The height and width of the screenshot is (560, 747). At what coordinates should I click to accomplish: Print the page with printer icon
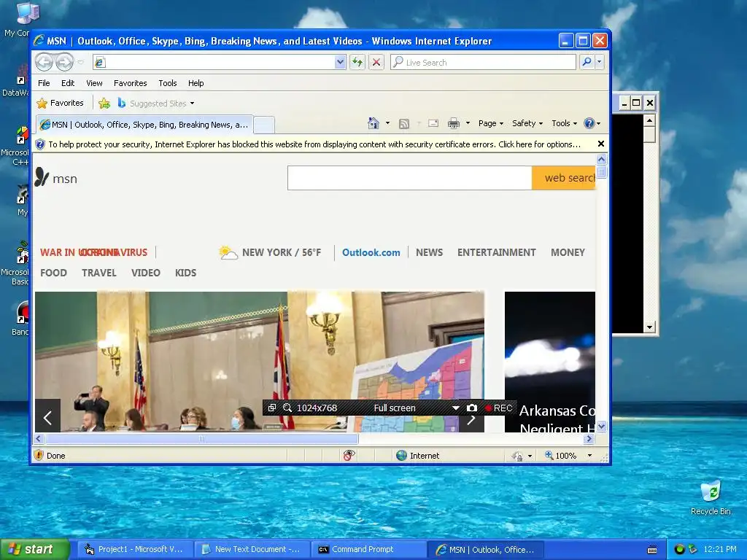[454, 123]
